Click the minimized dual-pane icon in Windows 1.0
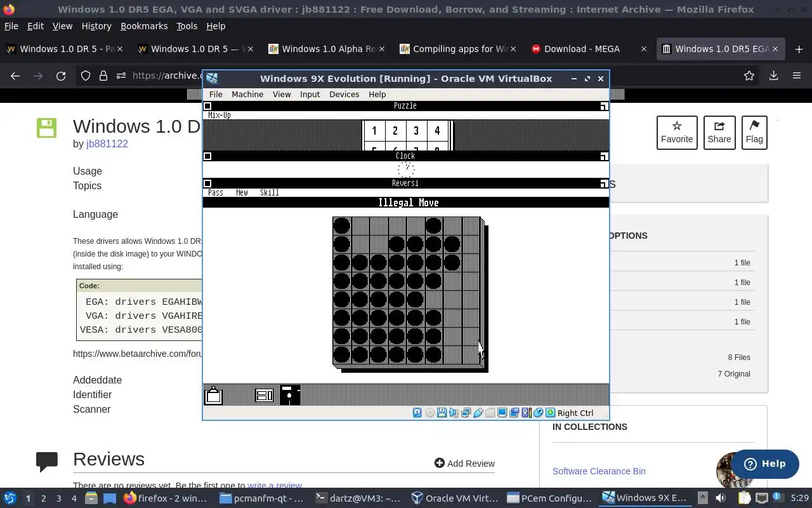The width and height of the screenshot is (812, 508). (x=264, y=396)
